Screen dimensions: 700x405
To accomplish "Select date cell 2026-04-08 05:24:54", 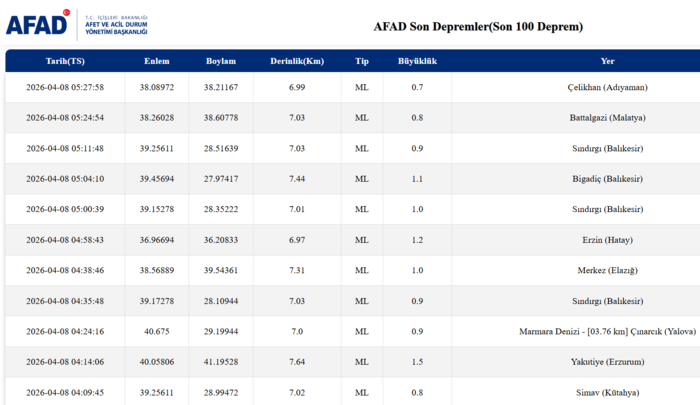I will click(65, 118).
